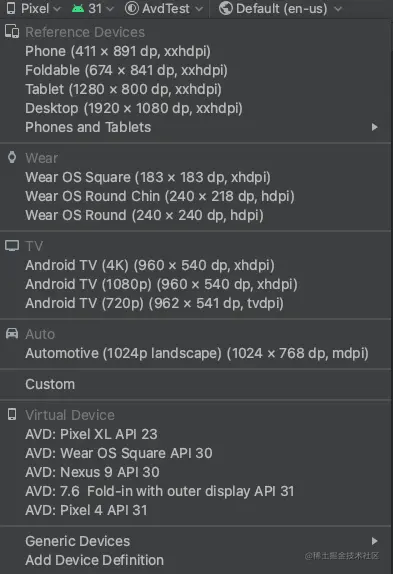
Task: Open the Pixel device dropdown
Action: (x=34, y=8)
